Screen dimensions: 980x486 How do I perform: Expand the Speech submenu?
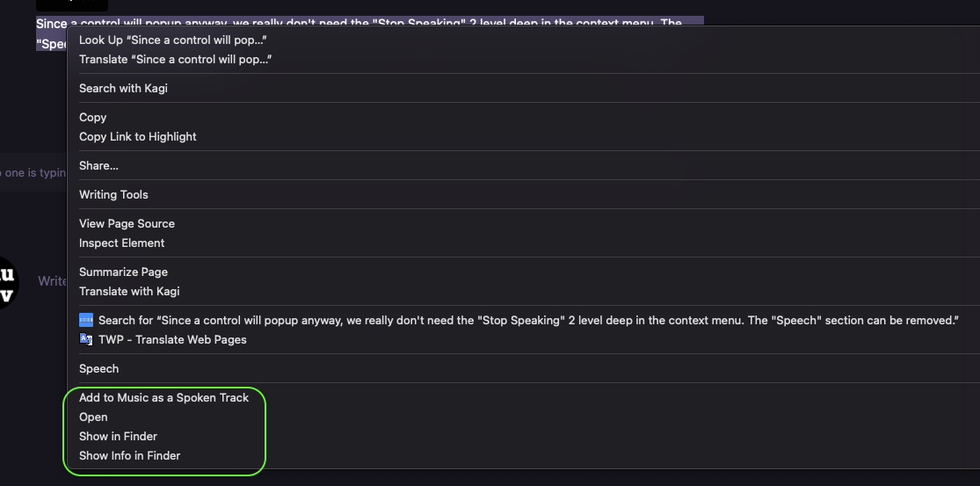click(x=98, y=369)
